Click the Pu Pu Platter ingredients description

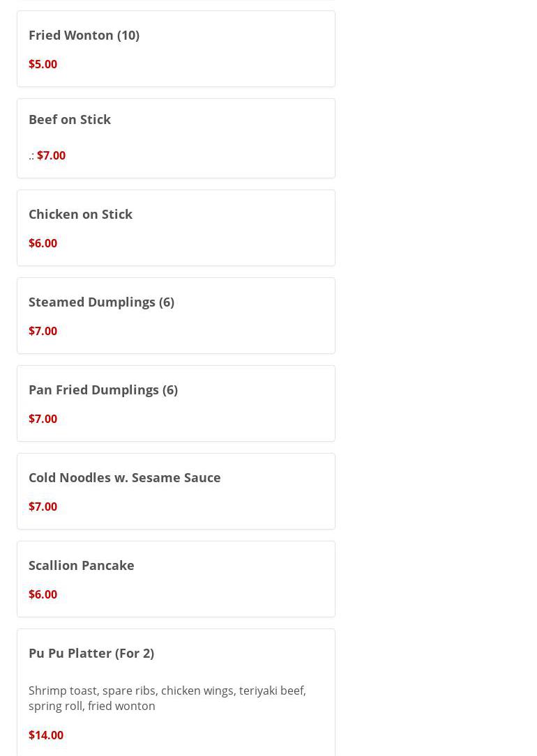(x=167, y=698)
